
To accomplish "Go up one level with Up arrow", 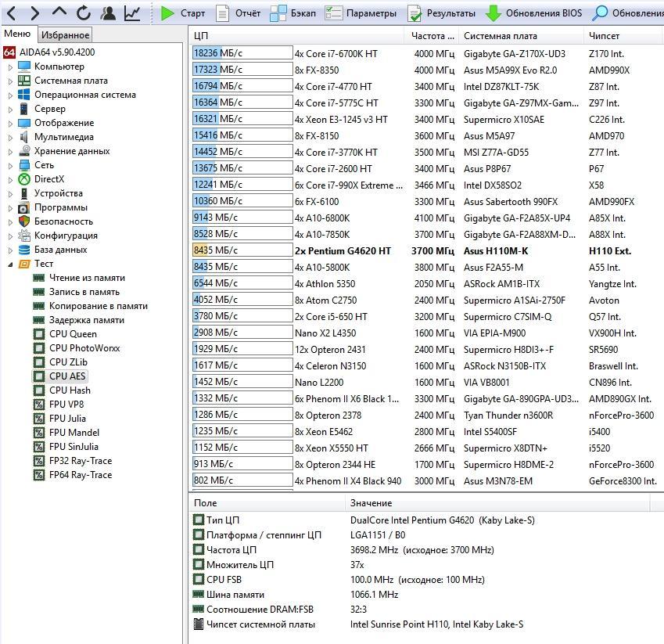I will coord(59,13).
